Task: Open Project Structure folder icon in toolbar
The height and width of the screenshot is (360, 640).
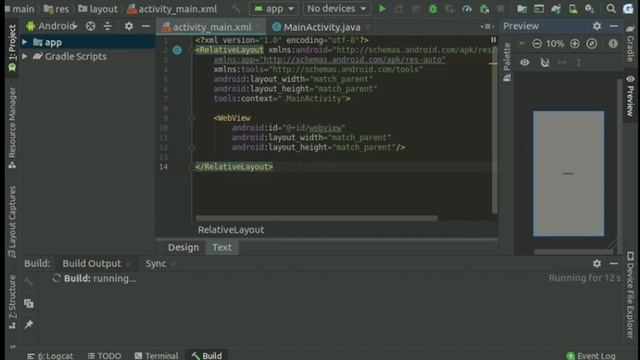Action: pos(521,9)
